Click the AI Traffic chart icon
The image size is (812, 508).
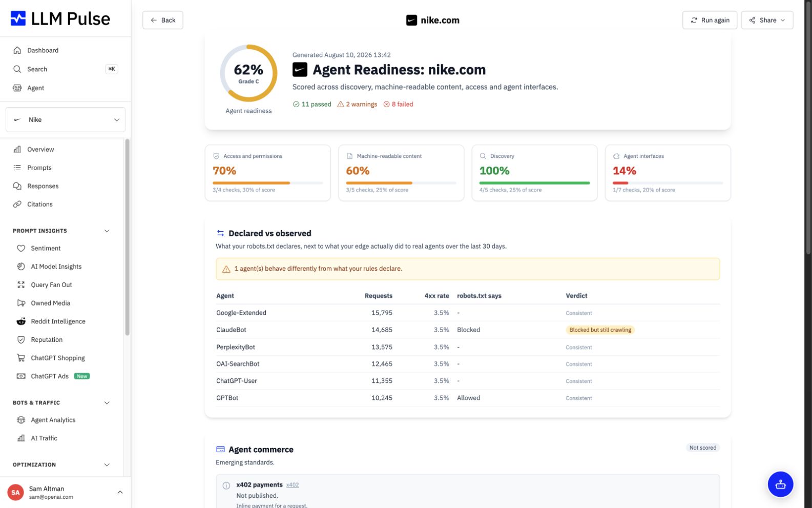pyautogui.click(x=21, y=438)
